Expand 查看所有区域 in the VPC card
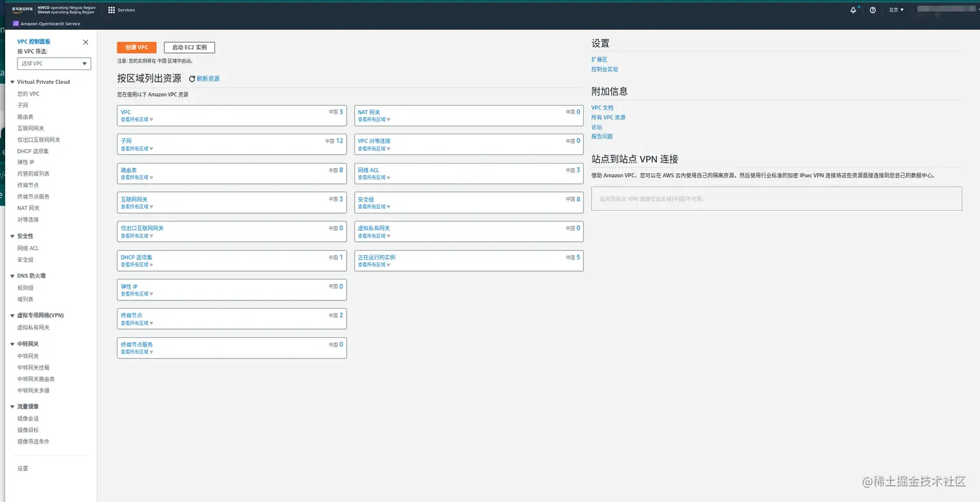This screenshot has height=502, width=980. (x=137, y=119)
